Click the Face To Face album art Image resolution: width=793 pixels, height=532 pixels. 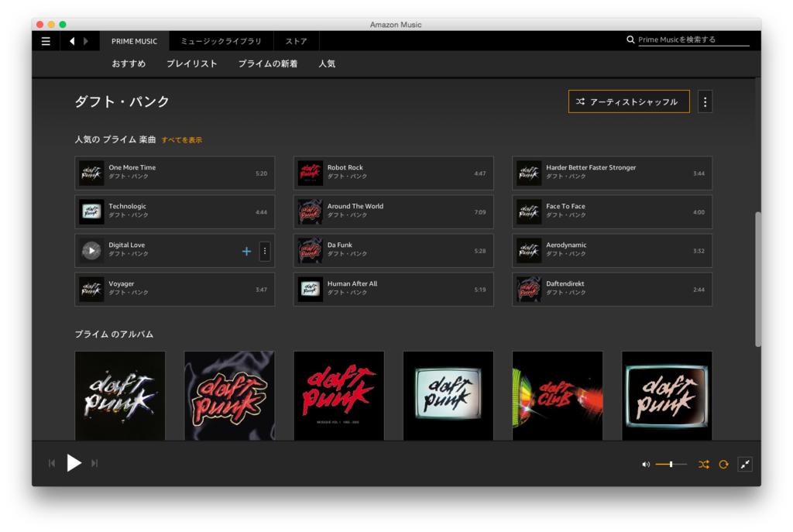click(529, 212)
